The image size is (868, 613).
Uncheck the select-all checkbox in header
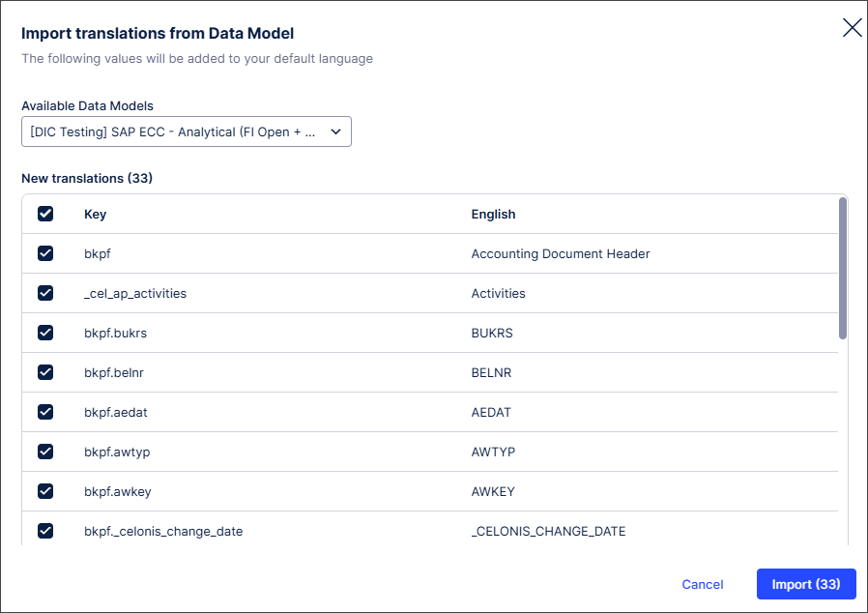45,214
